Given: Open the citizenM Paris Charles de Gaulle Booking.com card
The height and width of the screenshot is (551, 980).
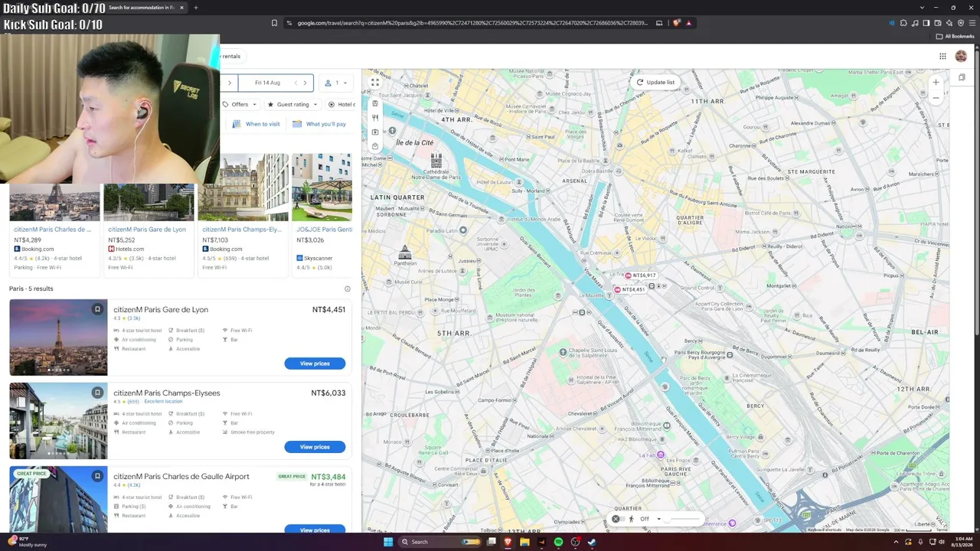Looking at the screenshot, I should tap(54, 230).
